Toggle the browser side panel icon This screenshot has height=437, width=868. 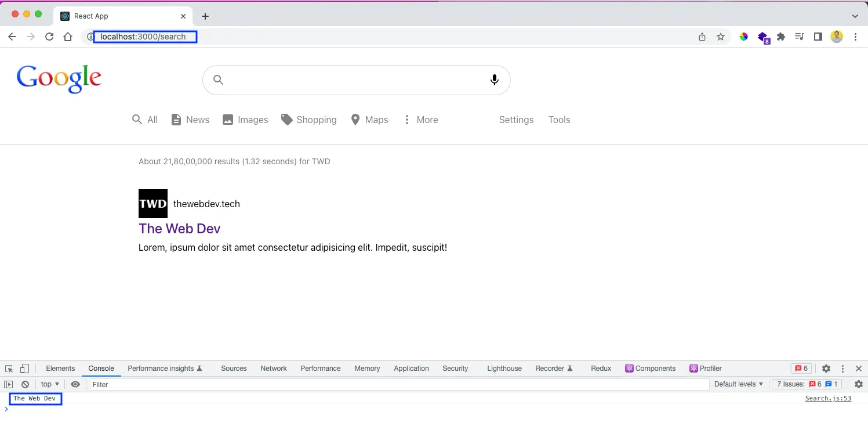818,37
